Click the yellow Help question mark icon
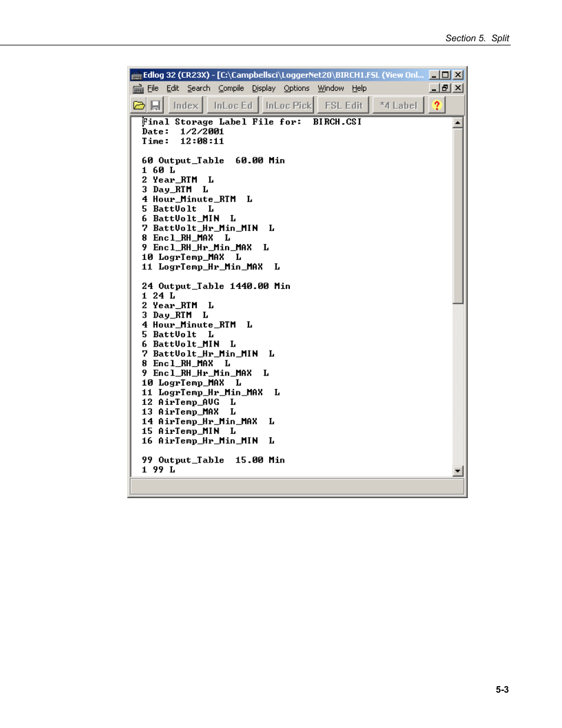The width and height of the screenshot is (562, 728). pos(437,106)
